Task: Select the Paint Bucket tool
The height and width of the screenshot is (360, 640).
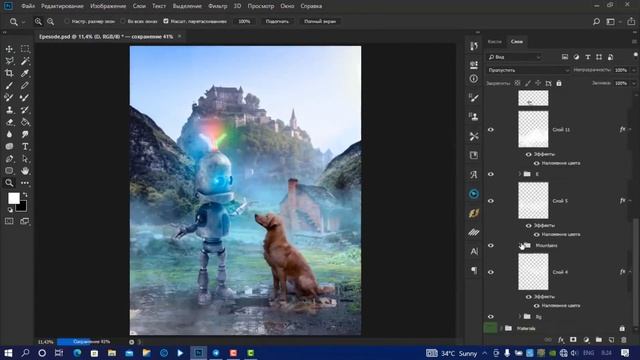Action: coord(25,122)
